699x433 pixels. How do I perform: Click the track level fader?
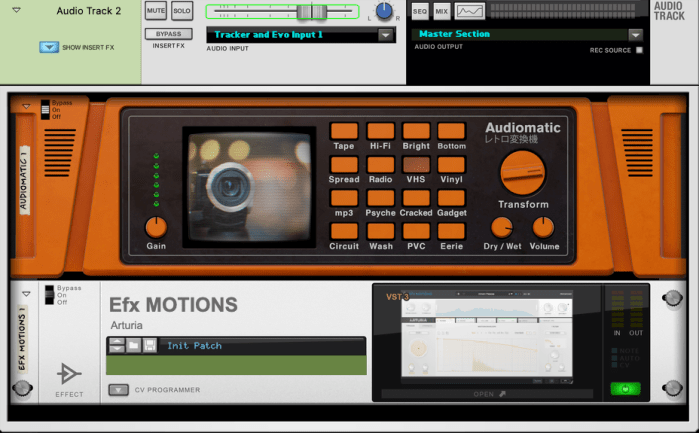[x=312, y=12]
